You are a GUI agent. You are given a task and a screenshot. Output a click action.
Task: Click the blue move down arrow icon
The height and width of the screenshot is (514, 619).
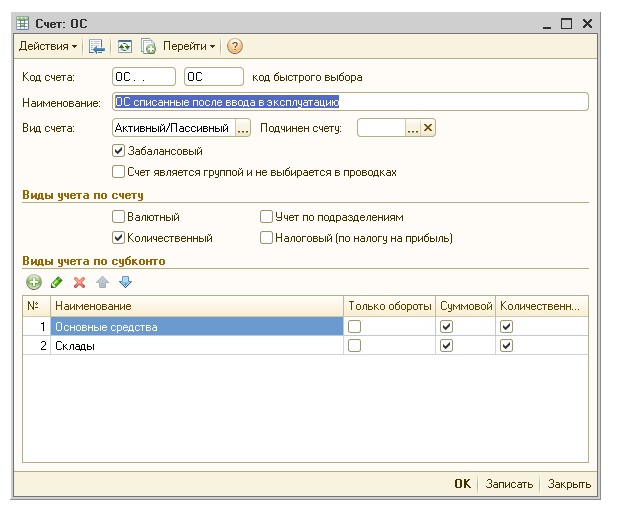[x=125, y=283]
